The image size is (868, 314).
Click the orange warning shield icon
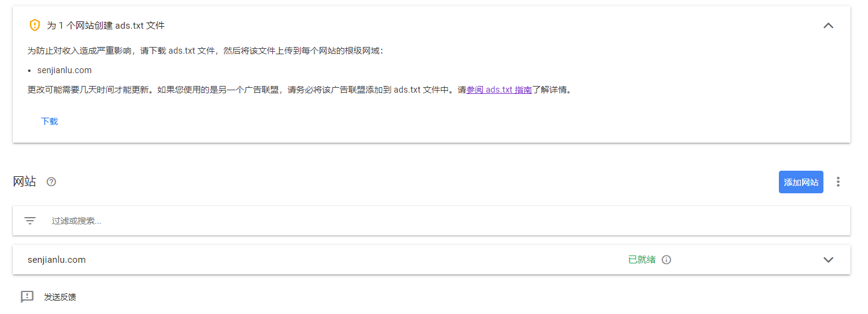[35, 26]
